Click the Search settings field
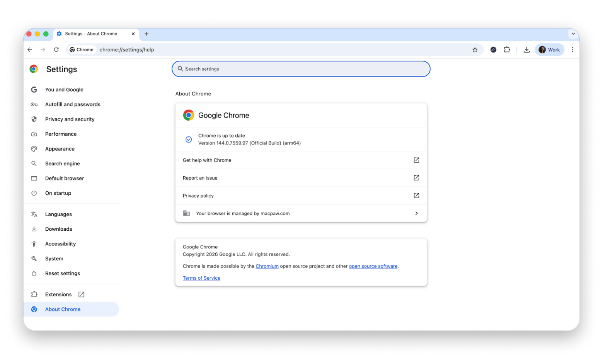 (301, 69)
